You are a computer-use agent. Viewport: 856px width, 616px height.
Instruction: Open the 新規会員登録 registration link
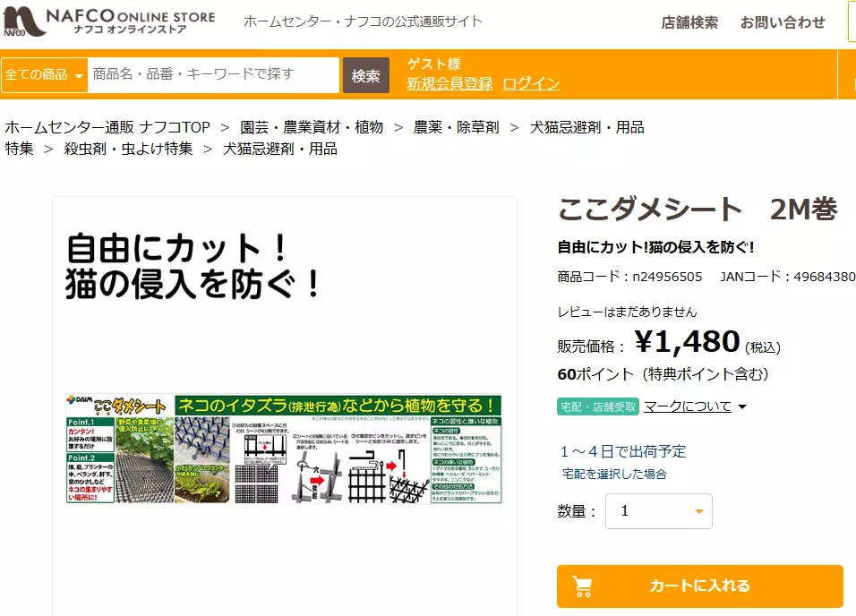tap(449, 83)
